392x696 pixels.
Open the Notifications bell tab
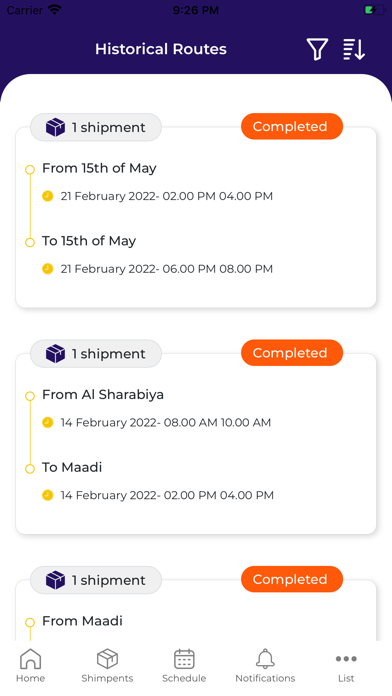pos(265,665)
